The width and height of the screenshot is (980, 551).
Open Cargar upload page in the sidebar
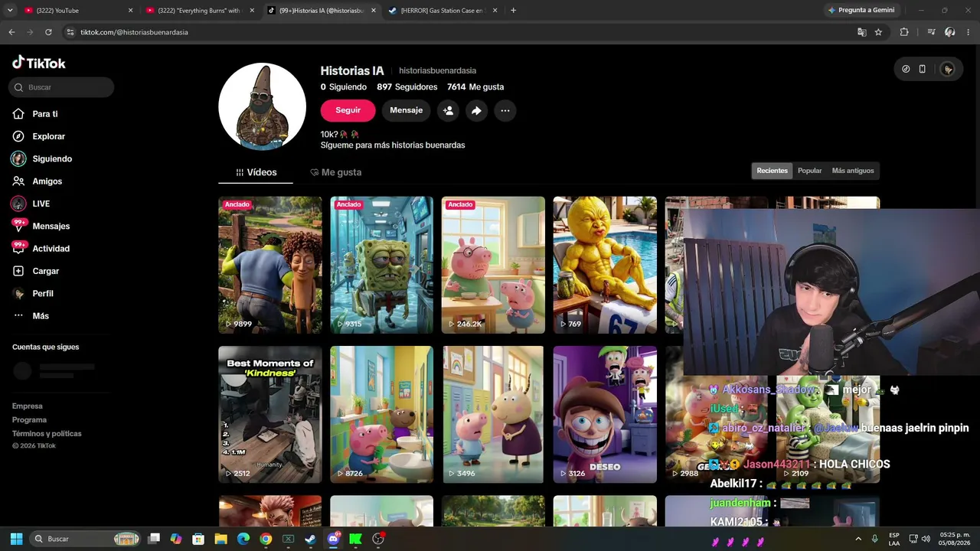(x=45, y=271)
